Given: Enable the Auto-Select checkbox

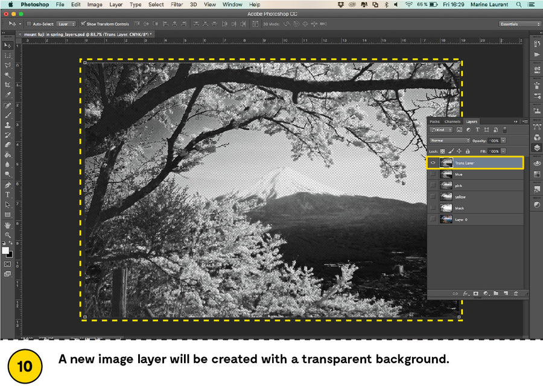Looking at the screenshot, I should (x=29, y=24).
